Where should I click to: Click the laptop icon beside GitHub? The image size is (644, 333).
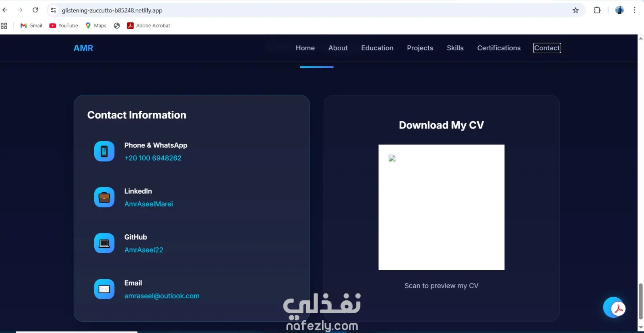(104, 243)
